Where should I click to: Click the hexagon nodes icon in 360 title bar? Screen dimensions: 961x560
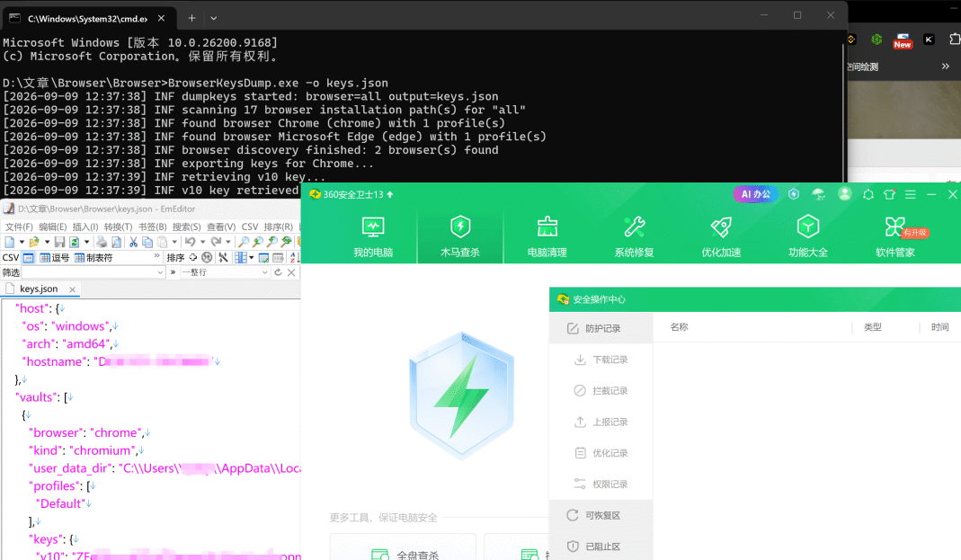click(868, 194)
